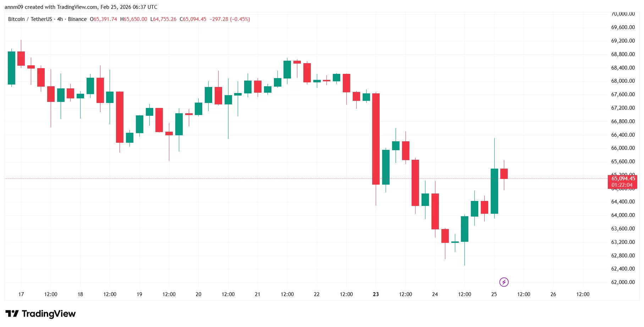
Task: Click the 4h interval label
Action: click(60, 19)
